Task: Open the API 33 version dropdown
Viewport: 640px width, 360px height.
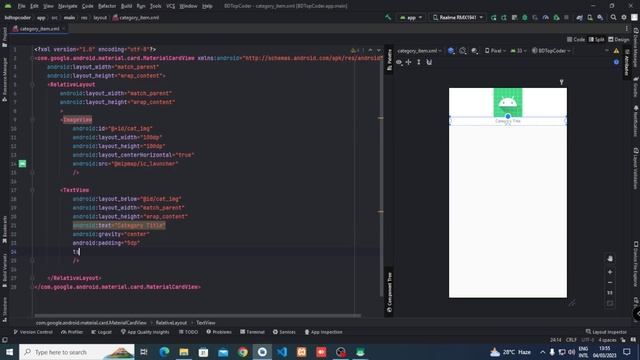Action: click(x=518, y=51)
